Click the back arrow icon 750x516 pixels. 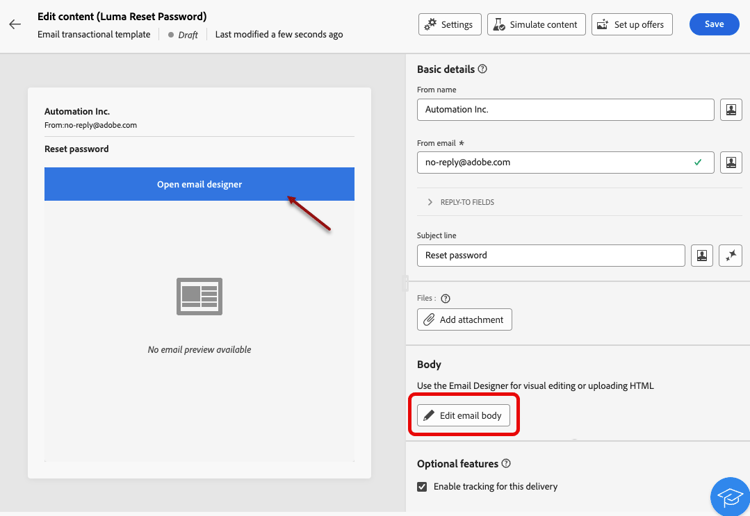(15, 24)
